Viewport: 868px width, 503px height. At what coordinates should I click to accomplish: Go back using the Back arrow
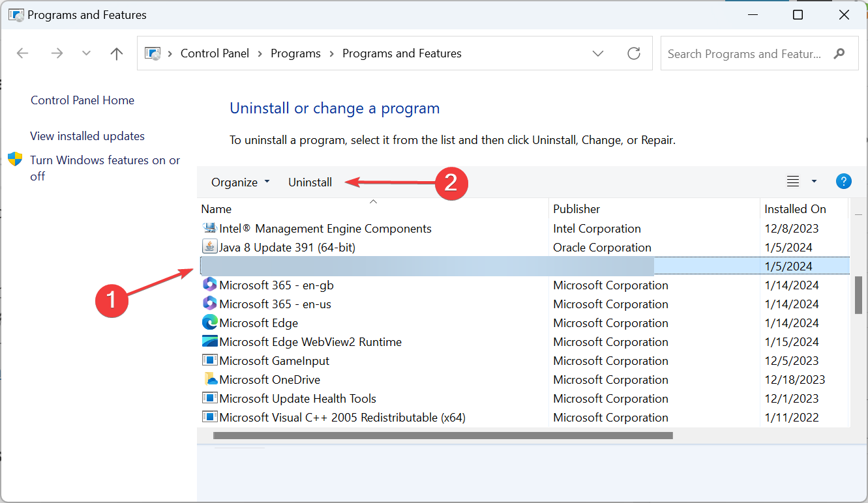coord(23,53)
